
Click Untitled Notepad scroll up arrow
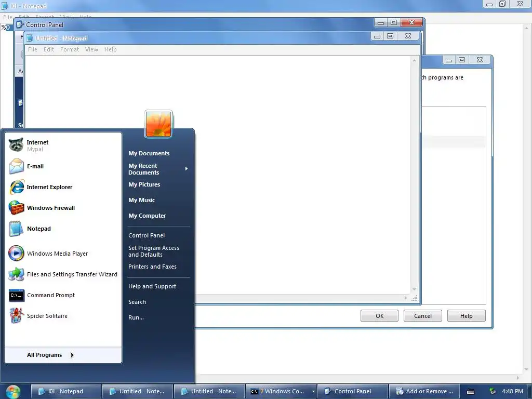click(x=414, y=60)
